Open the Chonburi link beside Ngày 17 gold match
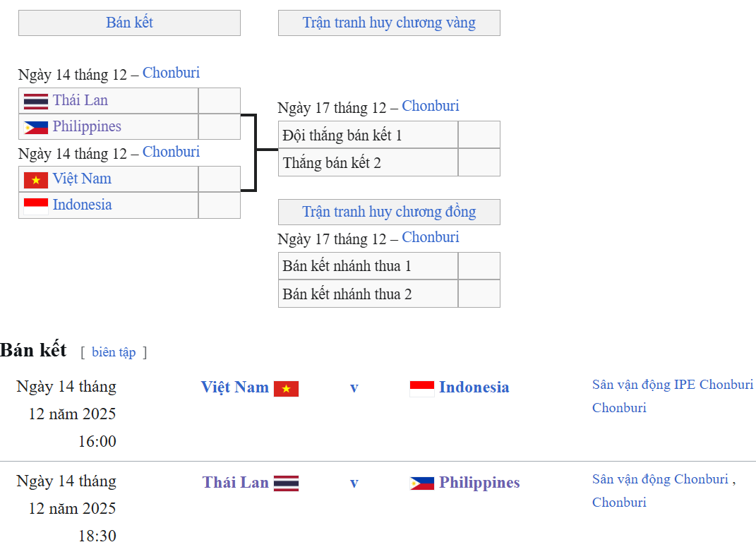Screen dimensions: 756x547 point(431,106)
